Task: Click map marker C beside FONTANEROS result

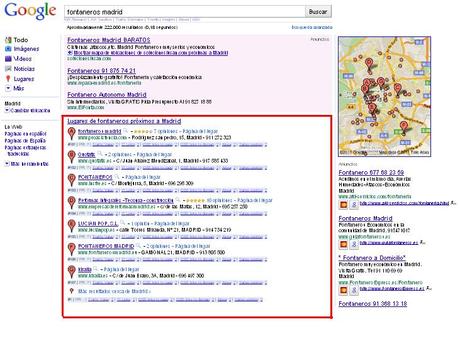Action: [x=71, y=180]
